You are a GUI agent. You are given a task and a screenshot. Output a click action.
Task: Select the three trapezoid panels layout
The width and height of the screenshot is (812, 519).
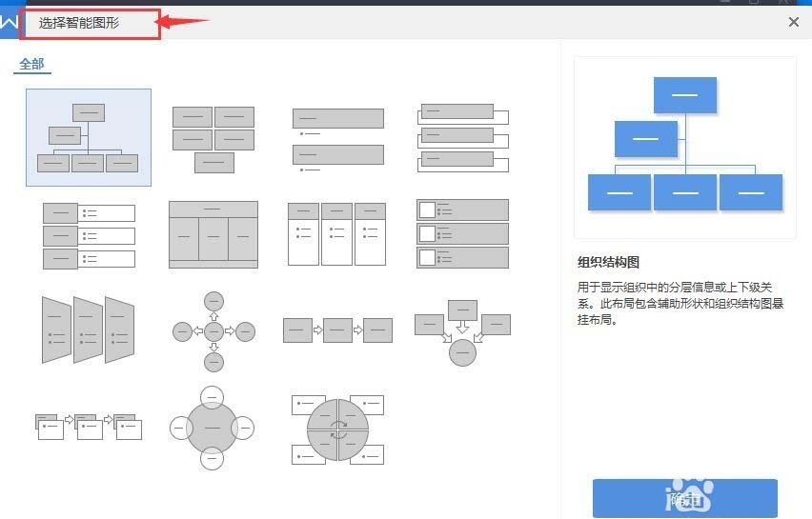(x=88, y=329)
